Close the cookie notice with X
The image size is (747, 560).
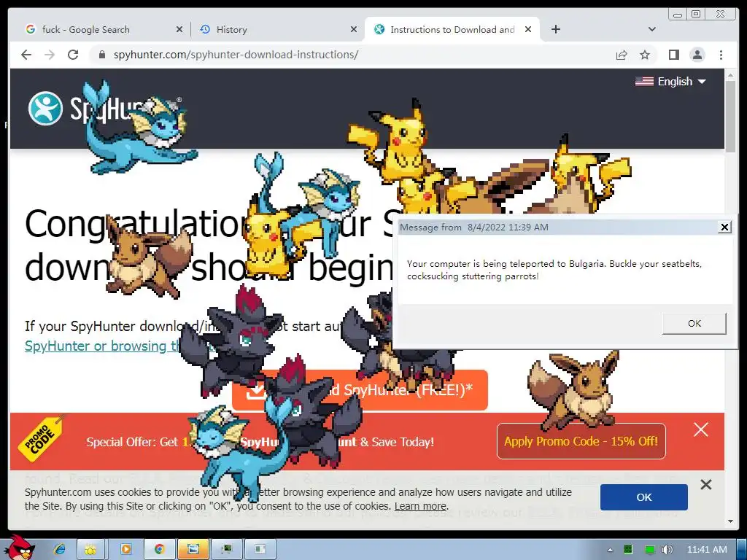pos(706,485)
